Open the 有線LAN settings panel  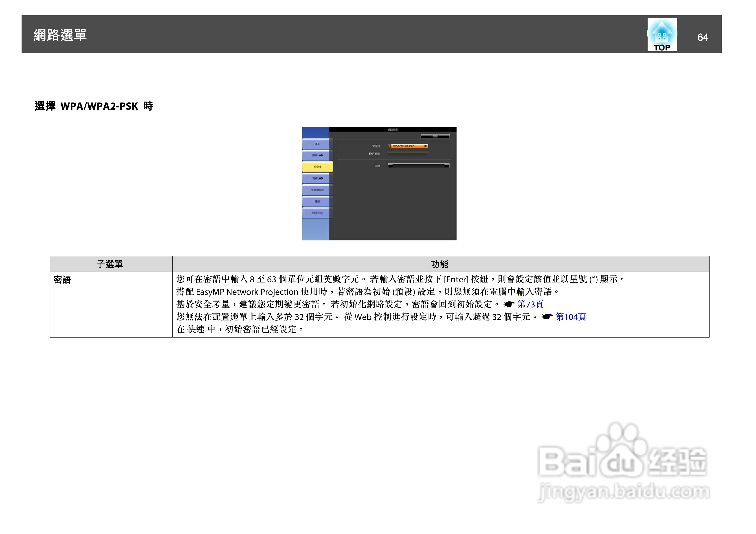click(x=318, y=178)
